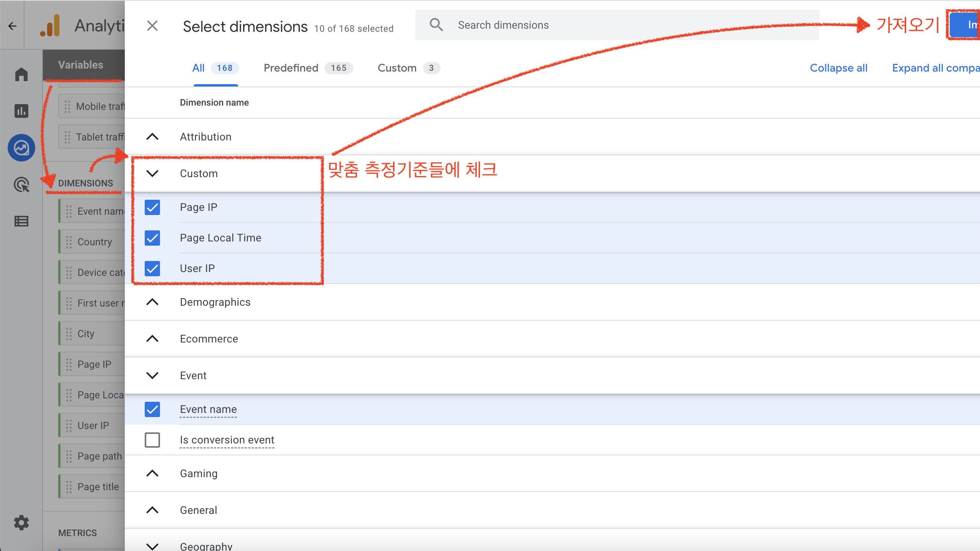This screenshot has width=980, height=551.
Task: Click the Explore icon in the left navigation
Action: 21,147
